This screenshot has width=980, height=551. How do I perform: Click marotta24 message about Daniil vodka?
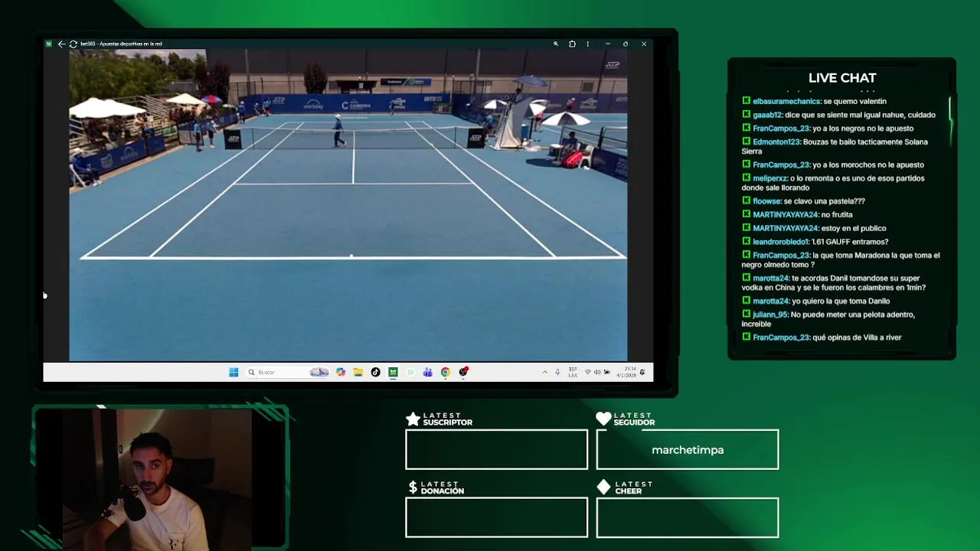click(833, 283)
